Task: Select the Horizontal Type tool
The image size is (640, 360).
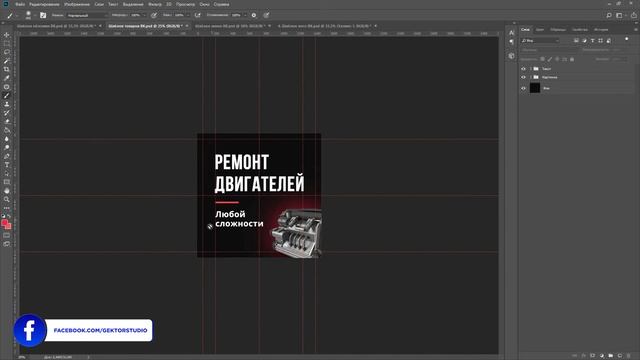Action: (x=7, y=164)
